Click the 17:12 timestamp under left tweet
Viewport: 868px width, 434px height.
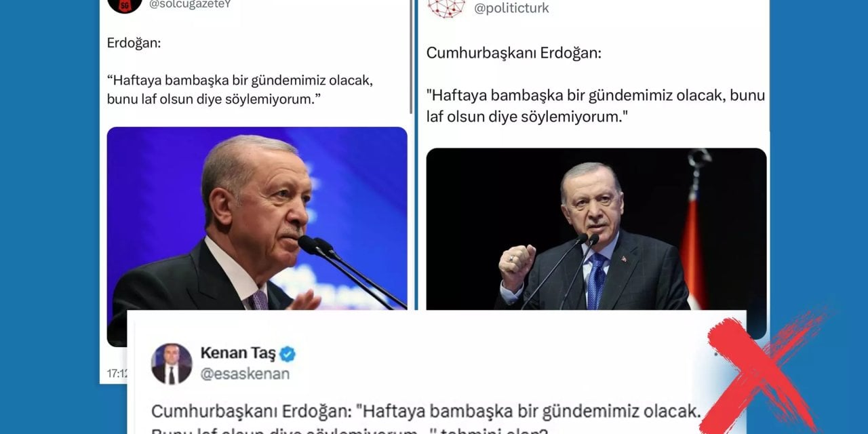coord(117,373)
